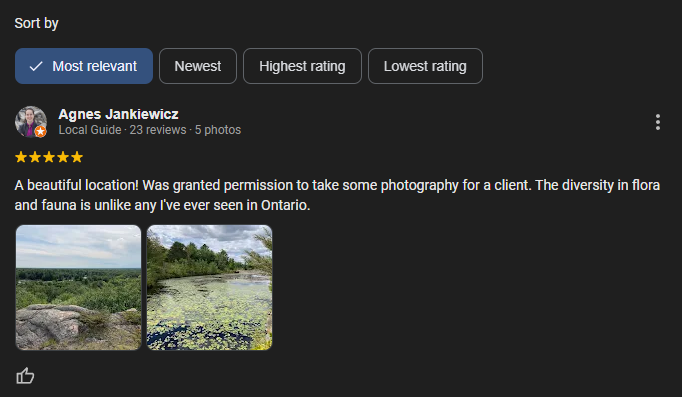Click the Local Guide label
This screenshot has width=682, height=397.
pos(90,130)
